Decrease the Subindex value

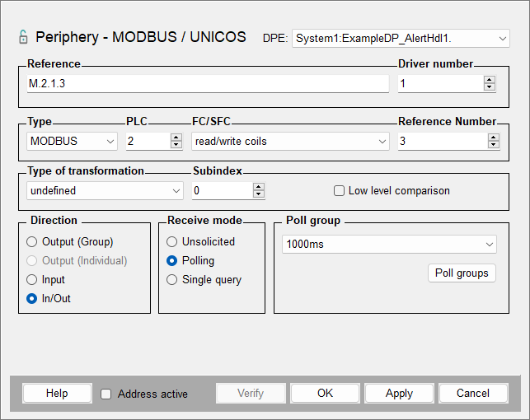click(259, 194)
